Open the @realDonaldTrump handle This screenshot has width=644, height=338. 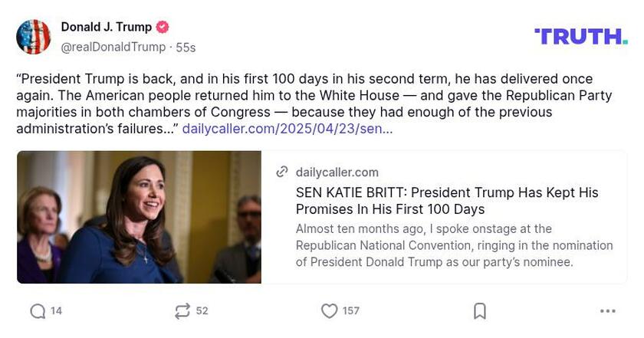coord(113,47)
